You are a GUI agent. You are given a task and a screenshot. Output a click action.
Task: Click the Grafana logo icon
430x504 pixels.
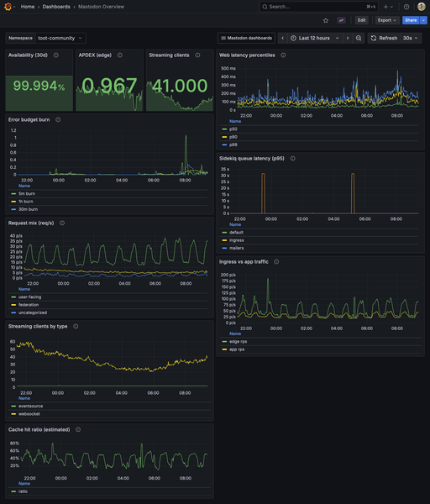pos(8,7)
